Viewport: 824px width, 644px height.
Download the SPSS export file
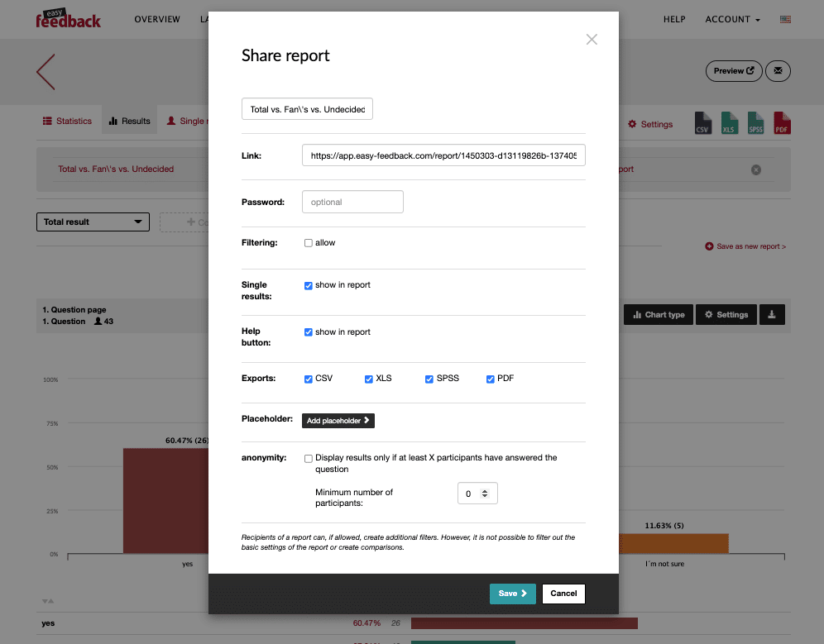(755, 124)
